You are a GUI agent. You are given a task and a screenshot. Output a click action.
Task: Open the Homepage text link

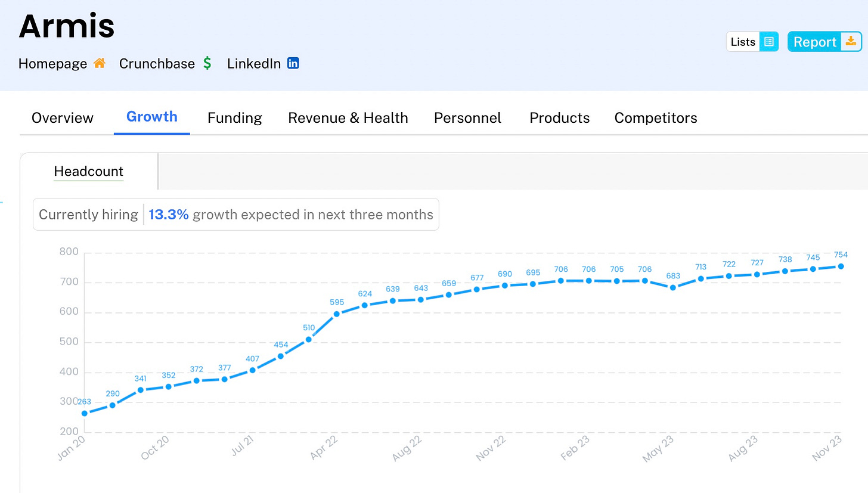click(x=52, y=64)
